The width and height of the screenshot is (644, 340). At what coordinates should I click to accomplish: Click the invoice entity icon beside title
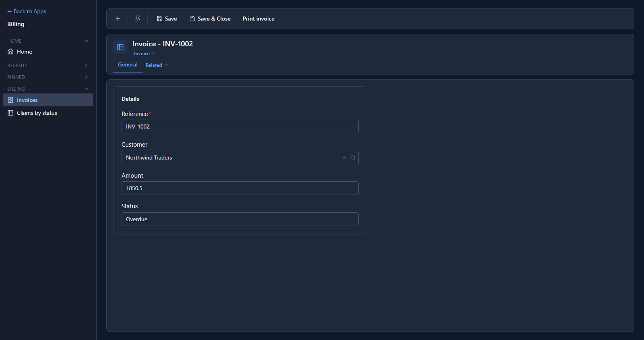tap(120, 47)
